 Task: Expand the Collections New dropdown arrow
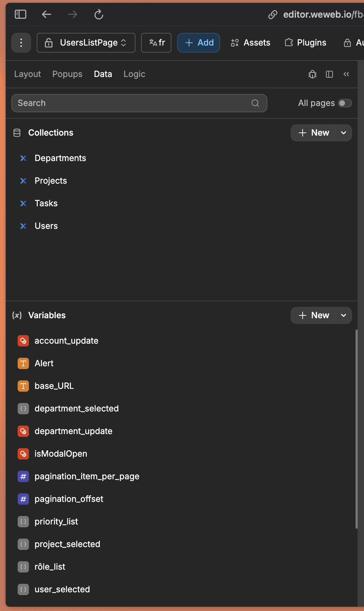point(344,133)
